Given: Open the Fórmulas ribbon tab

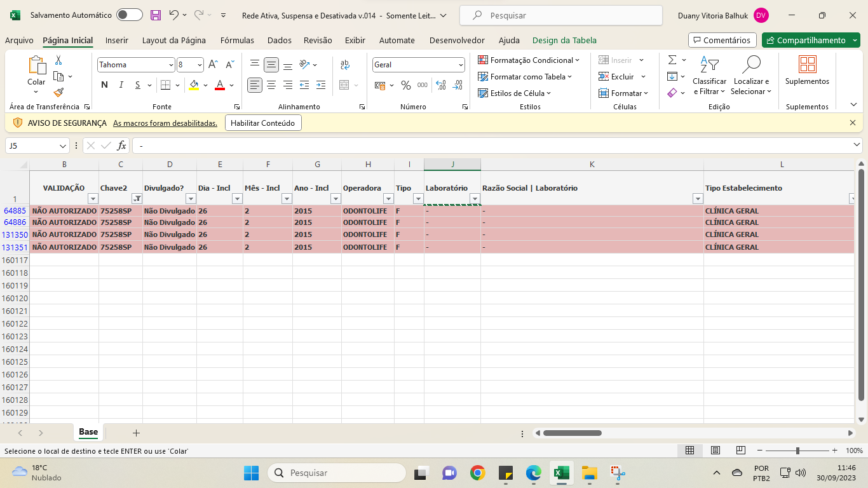Looking at the screenshot, I should point(237,40).
